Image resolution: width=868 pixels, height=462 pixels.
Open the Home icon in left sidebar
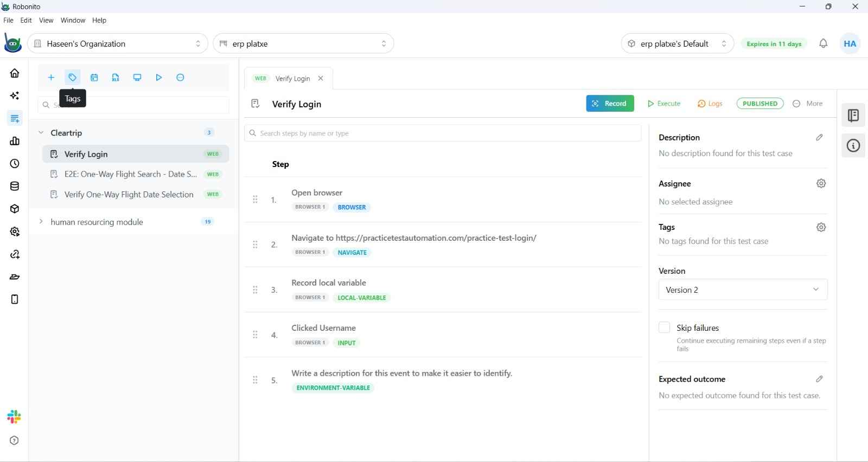(x=15, y=73)
